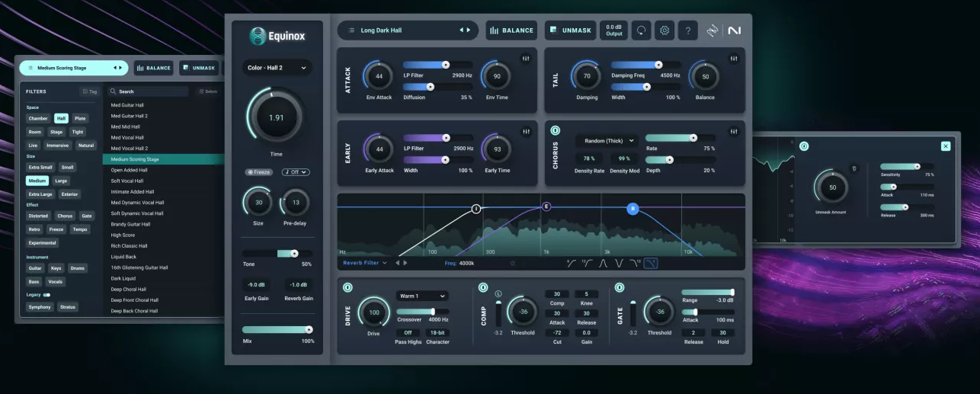Select Liquid Back preset
980x394 pixels.
click(x=123, y=257)
